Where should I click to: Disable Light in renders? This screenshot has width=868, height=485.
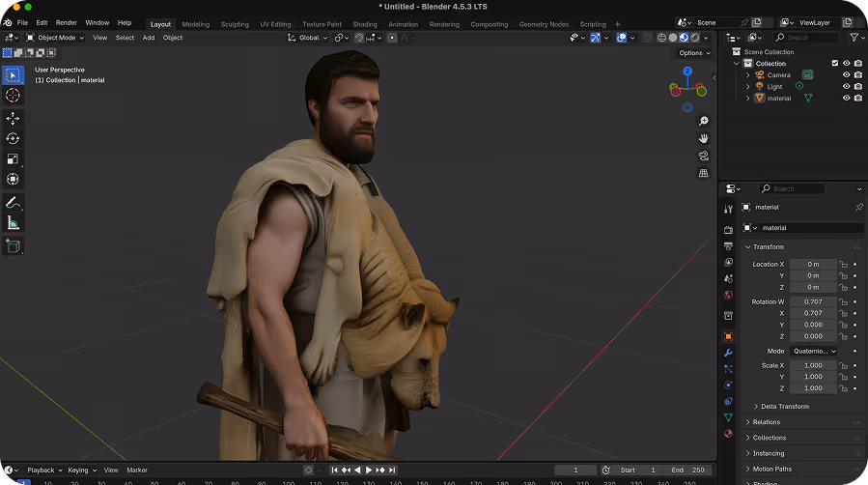pos(858,86)
